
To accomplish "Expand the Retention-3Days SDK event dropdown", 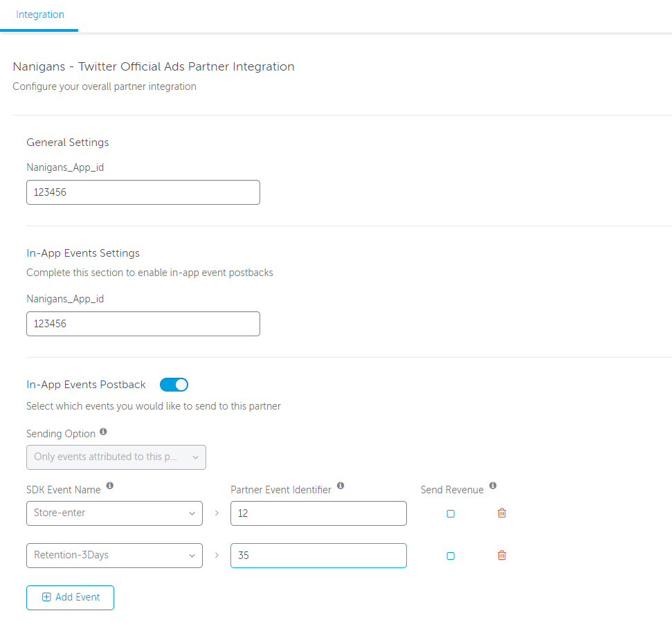I will 114,556.
